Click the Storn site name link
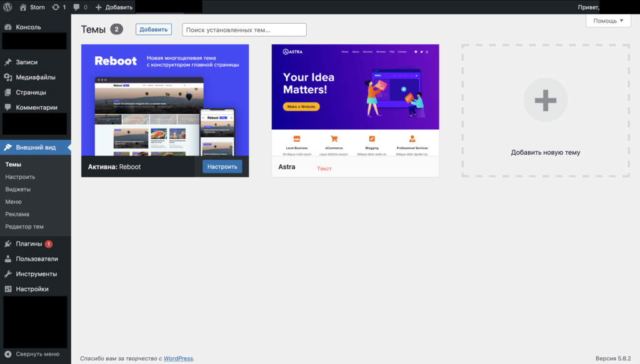Screen dimensions: 640x364 click(x=37, y=7)
